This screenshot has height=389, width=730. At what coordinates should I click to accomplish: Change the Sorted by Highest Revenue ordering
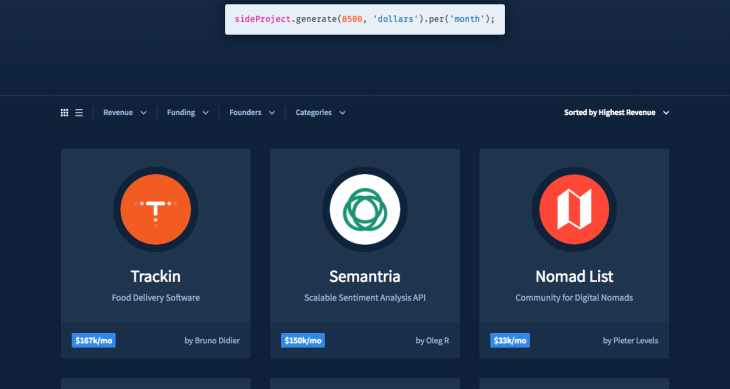(616, 113)
